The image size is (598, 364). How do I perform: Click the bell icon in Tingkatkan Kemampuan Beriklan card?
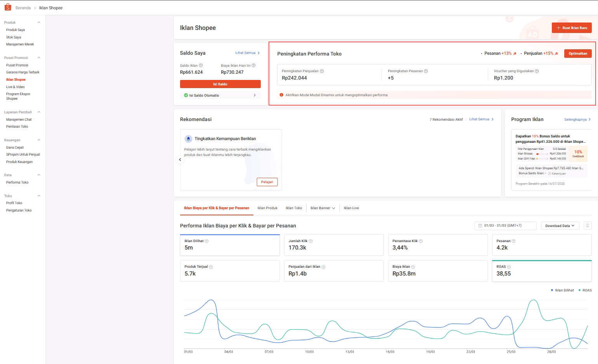pos(188,139)
